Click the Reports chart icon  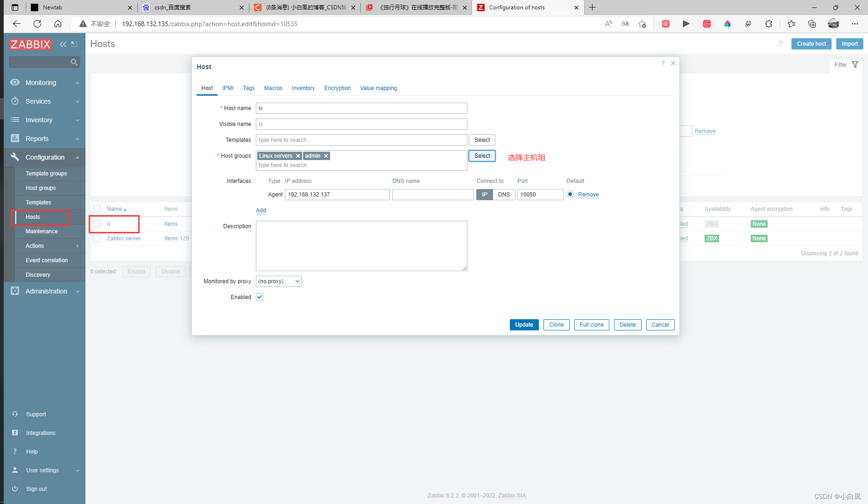tap(15, 139)
